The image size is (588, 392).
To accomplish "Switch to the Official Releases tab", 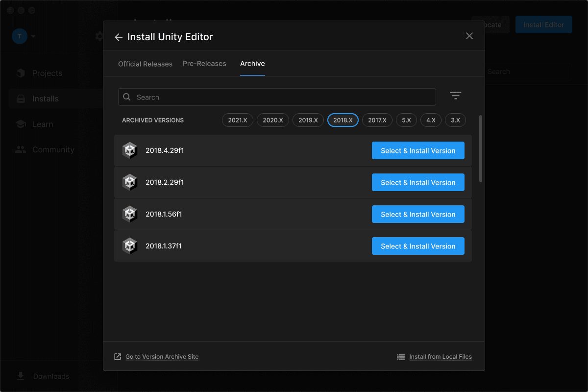I will point(145,64).
